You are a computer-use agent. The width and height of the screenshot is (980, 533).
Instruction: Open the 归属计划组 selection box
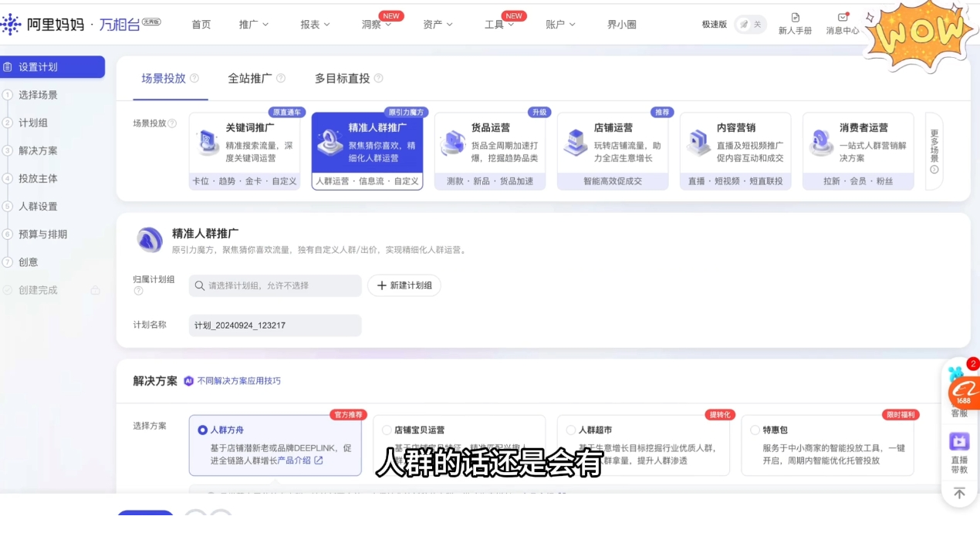pyautogui.click(x=275, y=285)
